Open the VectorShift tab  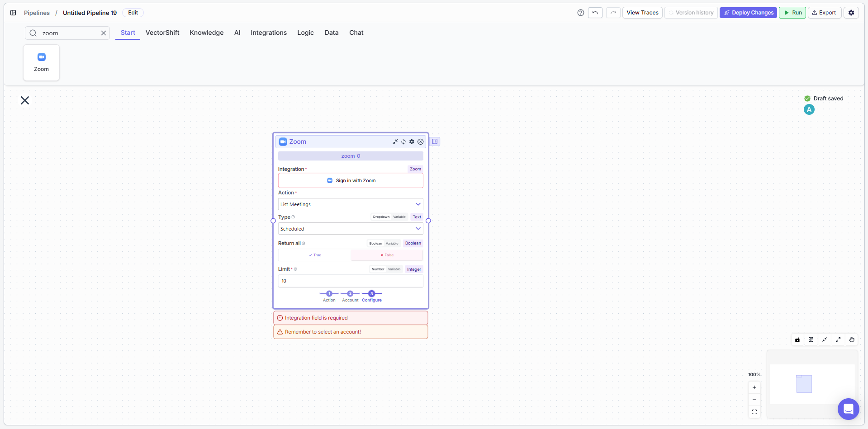click(162, 33)
